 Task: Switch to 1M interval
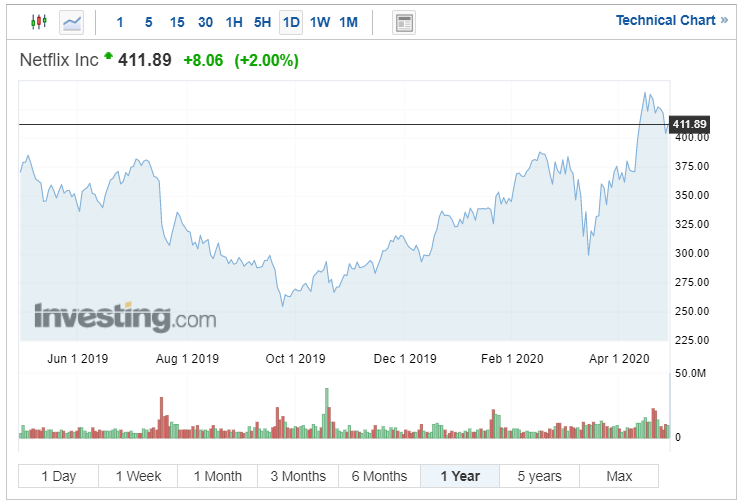348,22
